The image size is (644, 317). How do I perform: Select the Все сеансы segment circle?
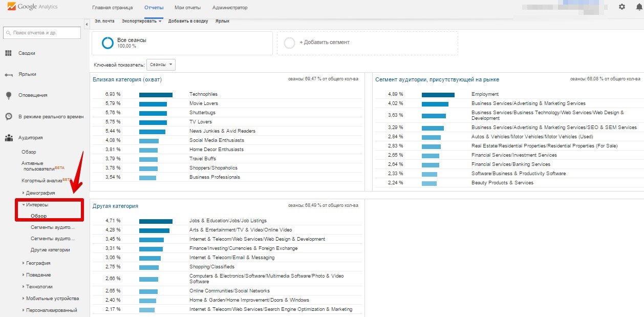pyautogui.click(x=107, y=43)
